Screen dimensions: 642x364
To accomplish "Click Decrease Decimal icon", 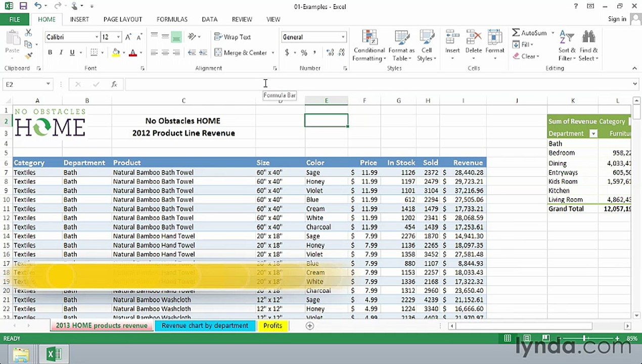I will pyautogui.click(x=342, y=53).
